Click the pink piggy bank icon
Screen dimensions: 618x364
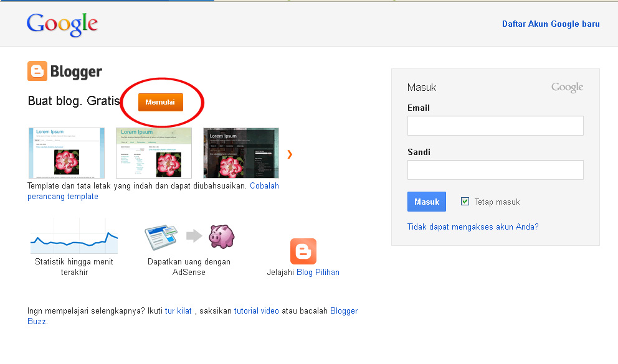221,236
